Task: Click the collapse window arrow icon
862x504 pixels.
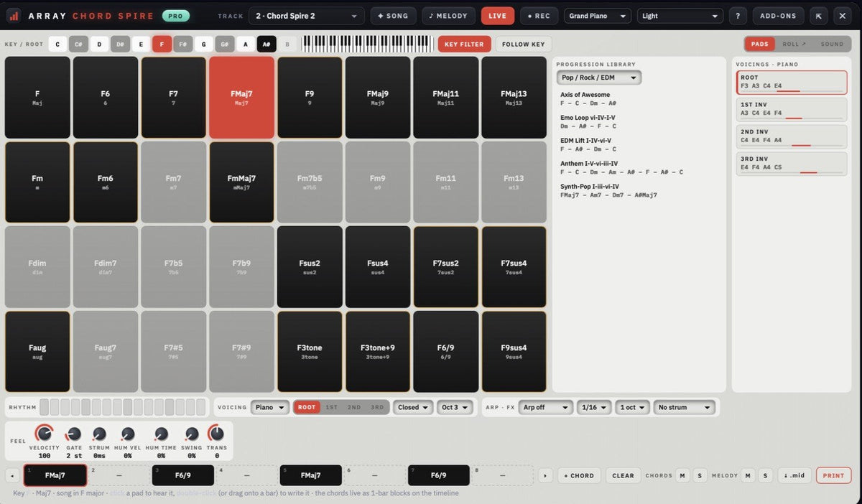Action: (819, 16)
